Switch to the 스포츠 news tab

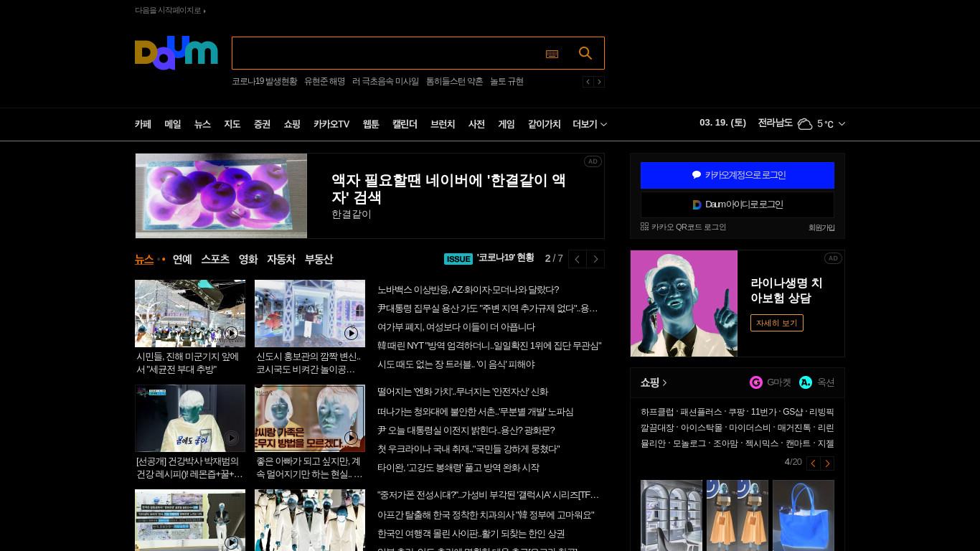point(215,259)
